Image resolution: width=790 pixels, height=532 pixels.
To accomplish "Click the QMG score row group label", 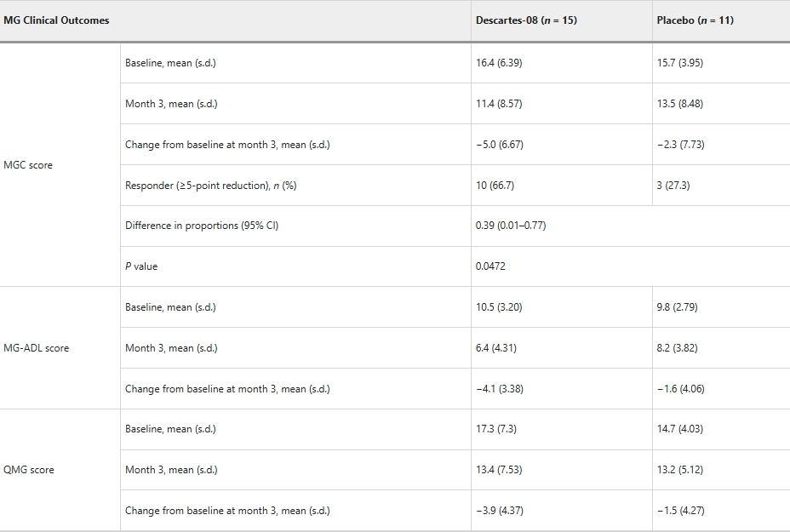I will tap(29, 470).
